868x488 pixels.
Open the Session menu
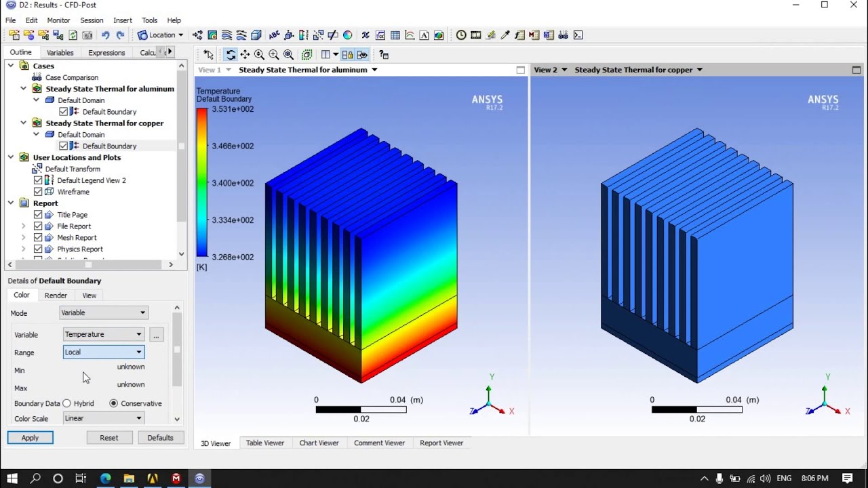pyautogui.click(x=92, y=20)
